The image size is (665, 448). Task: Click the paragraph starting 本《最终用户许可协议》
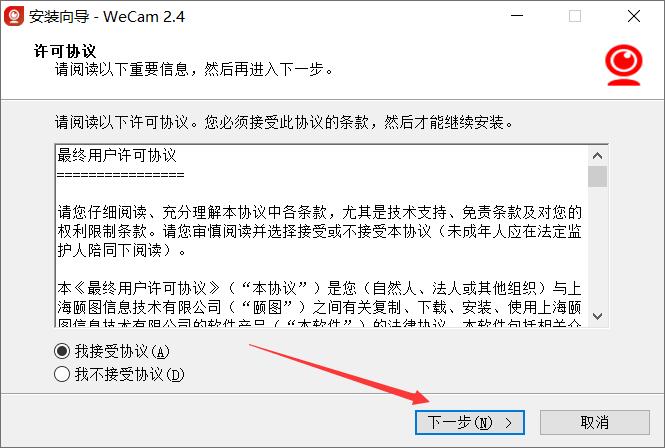tap(319, 304)
